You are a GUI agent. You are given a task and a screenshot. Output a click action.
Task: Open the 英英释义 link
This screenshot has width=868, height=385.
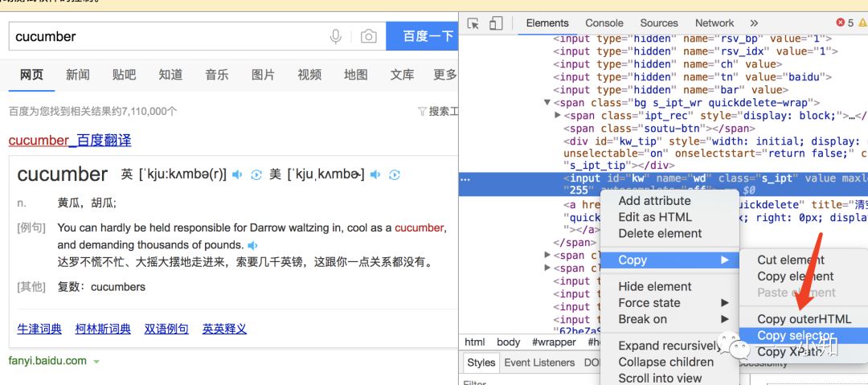point(224,329)
